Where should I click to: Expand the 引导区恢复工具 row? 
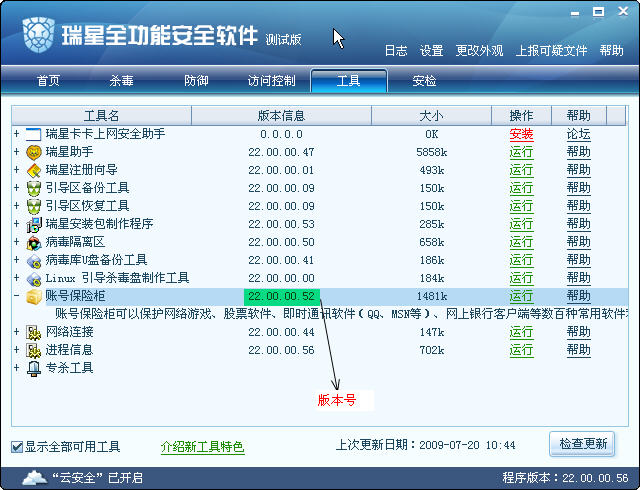point(16,206)
